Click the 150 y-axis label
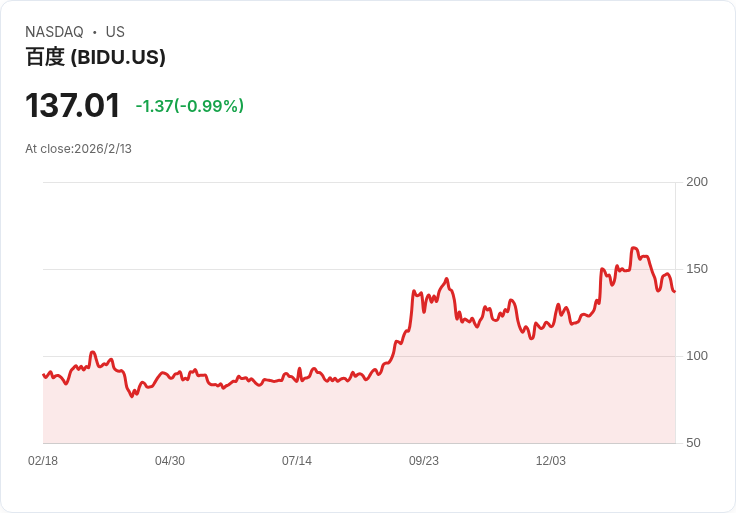The width and height of the screenshot is (736, 513). (x=697, y=269)
